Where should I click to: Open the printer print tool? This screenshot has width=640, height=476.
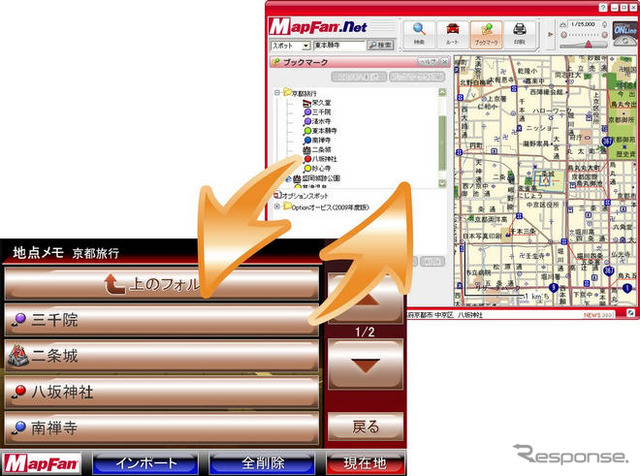[519, 33]
